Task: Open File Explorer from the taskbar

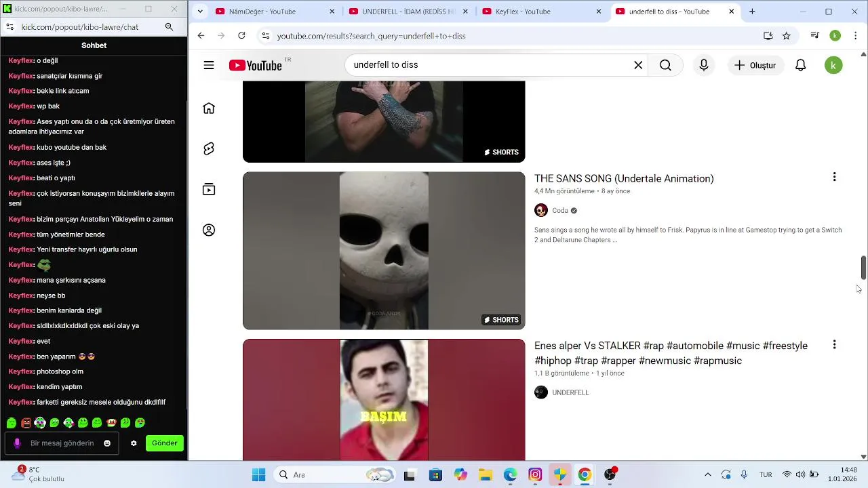Action: [485, 474]
